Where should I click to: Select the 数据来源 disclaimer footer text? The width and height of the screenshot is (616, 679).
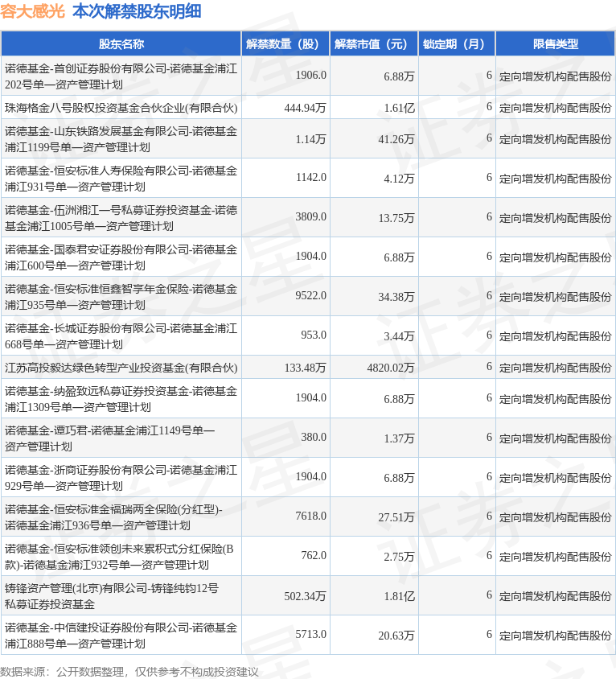click(129, 672)
